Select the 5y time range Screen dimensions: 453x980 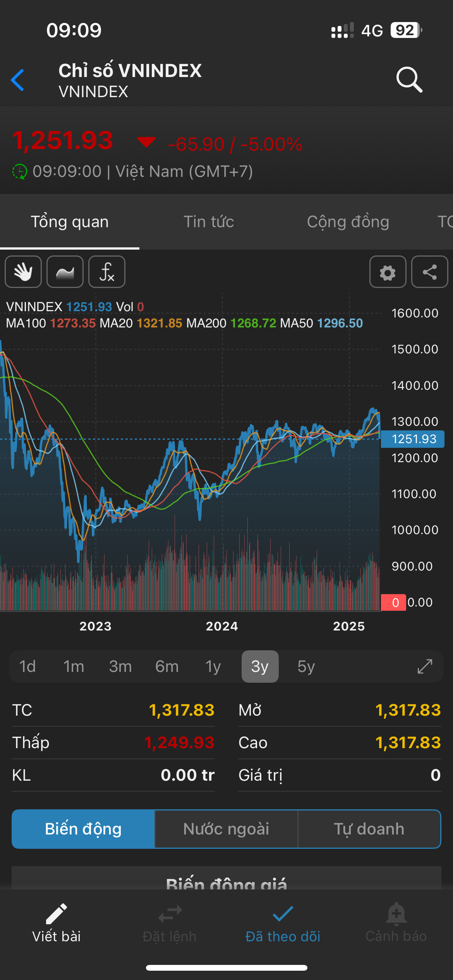[306, 666]
